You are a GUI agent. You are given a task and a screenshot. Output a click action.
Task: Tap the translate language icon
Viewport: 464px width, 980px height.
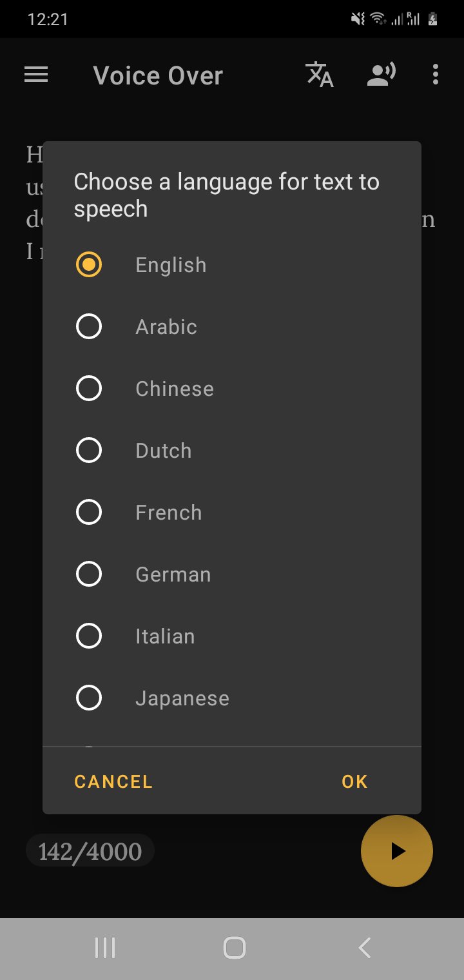(319, 75)
